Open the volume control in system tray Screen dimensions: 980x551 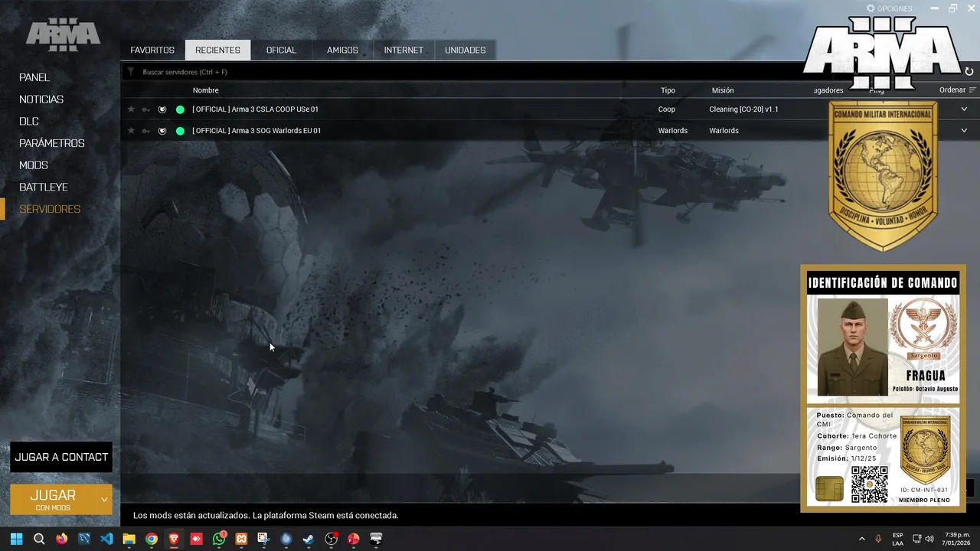[x=929, y=539]
